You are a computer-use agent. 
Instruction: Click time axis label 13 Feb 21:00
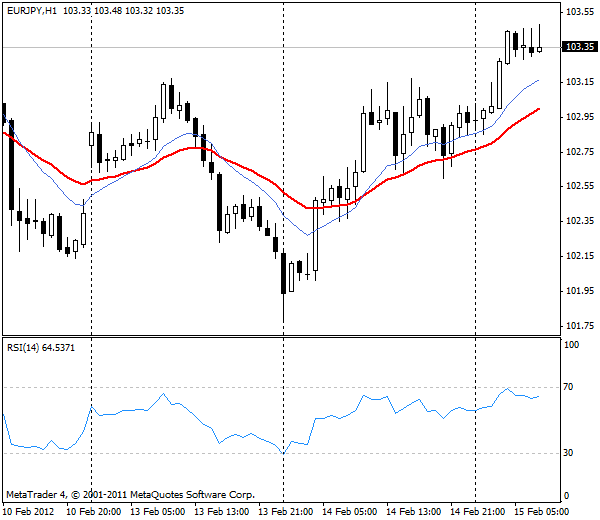point(285,512)
